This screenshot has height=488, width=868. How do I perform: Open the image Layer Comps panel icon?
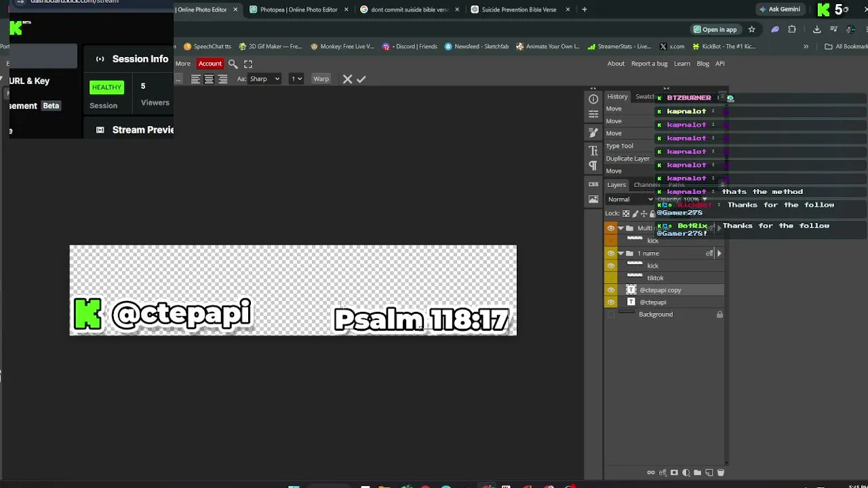pyautogui.click(x=593, y=199)
